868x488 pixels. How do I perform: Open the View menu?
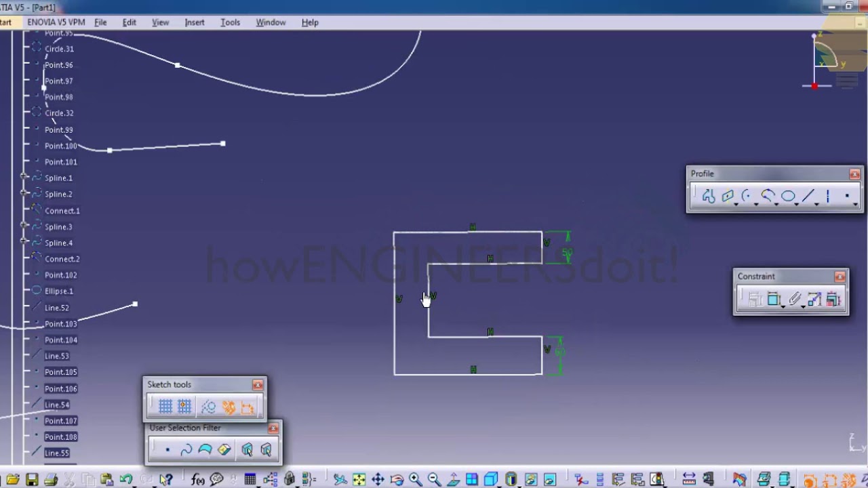[160, 22]
